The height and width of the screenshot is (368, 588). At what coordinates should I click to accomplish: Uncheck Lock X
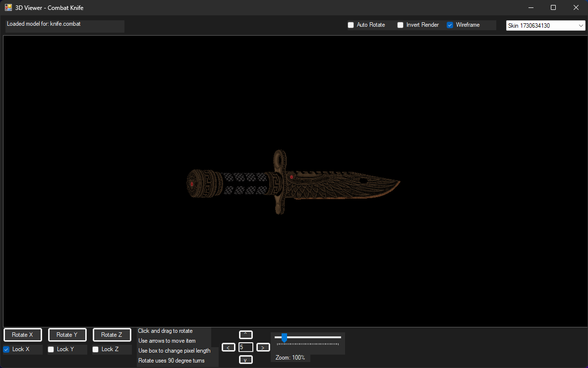point(6,349)
